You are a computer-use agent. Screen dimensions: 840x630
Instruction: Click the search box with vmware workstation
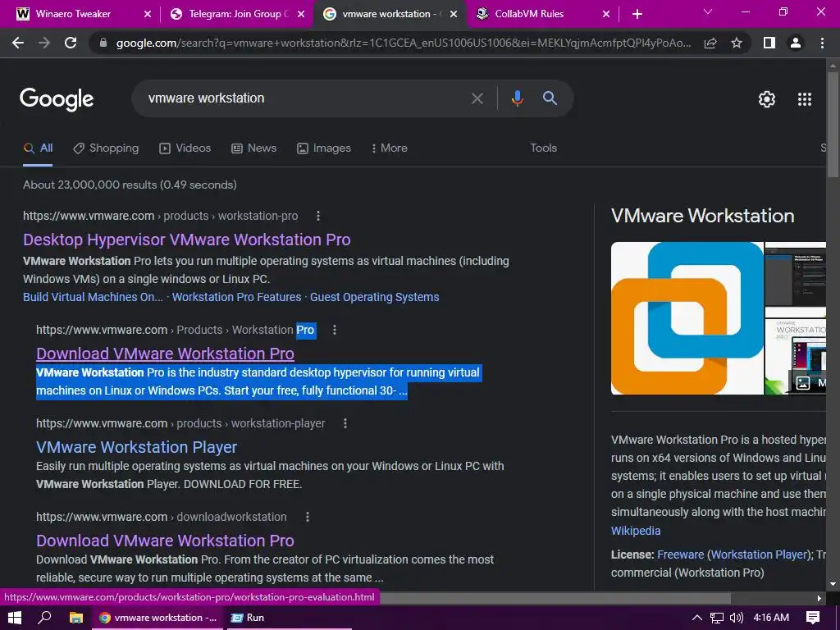click(x=305, y=98)
